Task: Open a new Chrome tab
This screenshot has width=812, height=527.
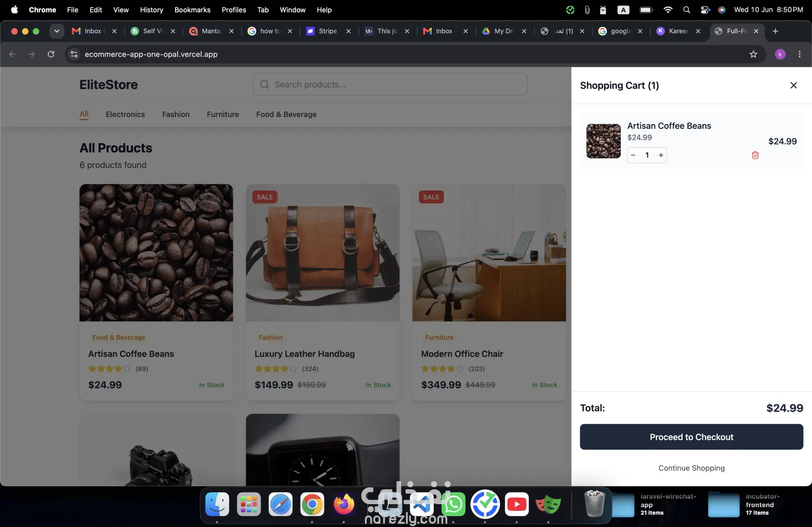Action: pos(775,31)
